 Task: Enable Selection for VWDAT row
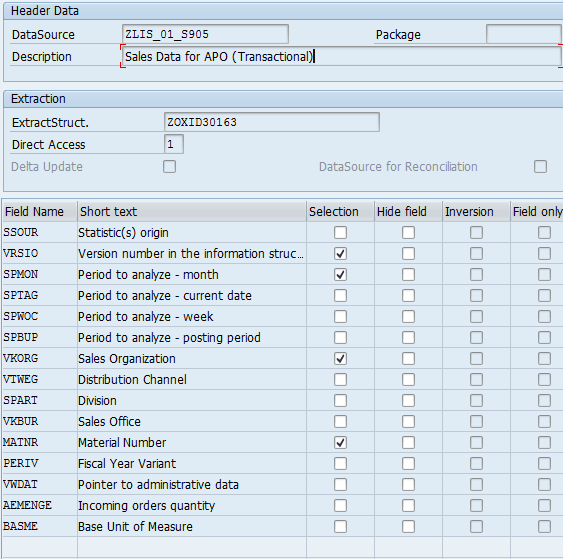coord(340,485)
